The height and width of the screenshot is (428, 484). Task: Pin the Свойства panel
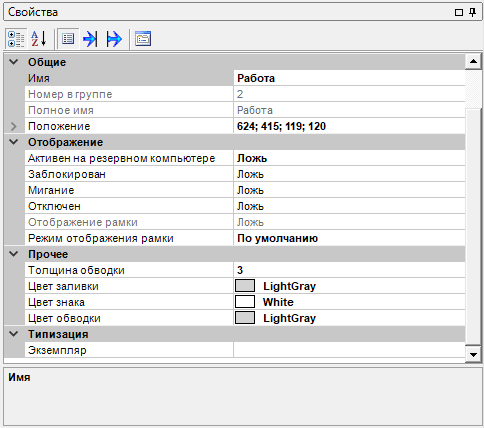click(x=472, y=12)
